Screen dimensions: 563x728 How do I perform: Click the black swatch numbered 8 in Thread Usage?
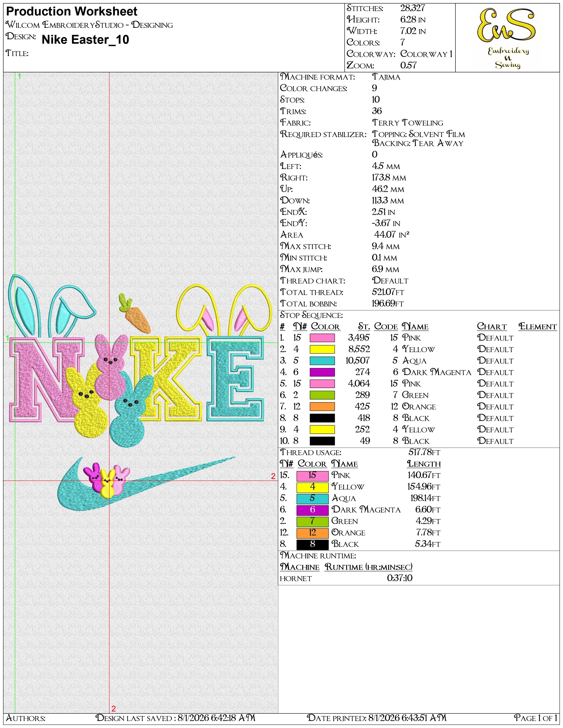(312, 544)
